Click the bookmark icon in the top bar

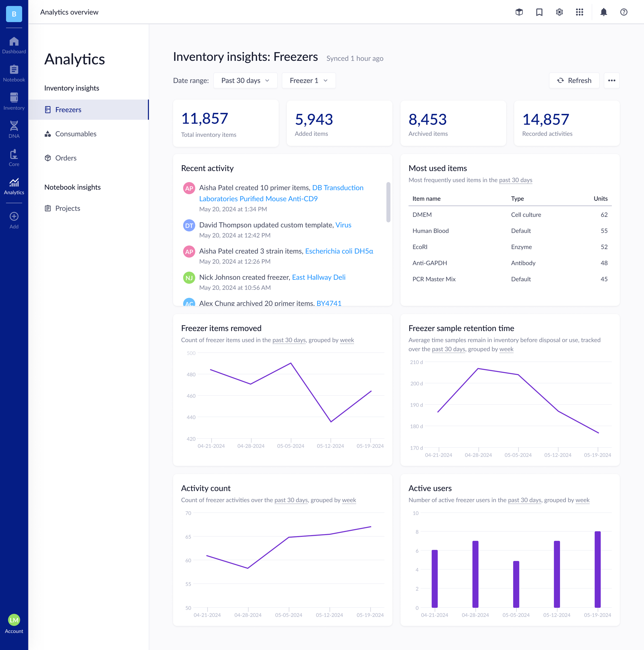(539, 12)
